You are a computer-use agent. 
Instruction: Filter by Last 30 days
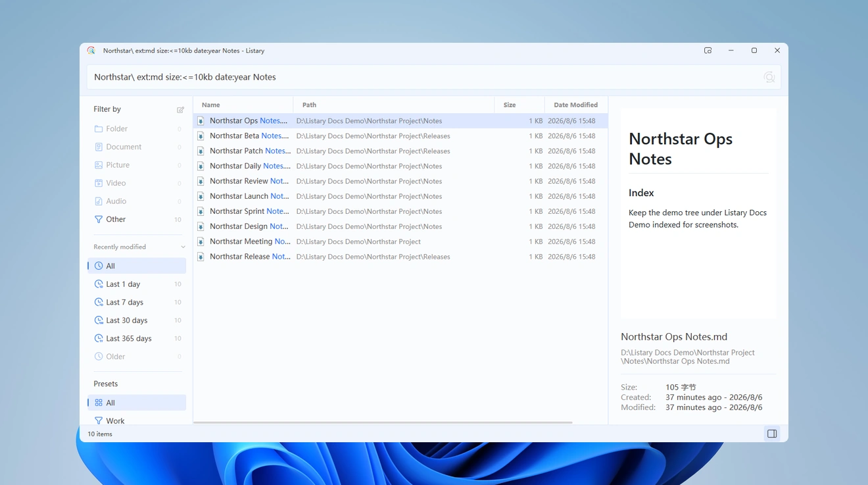click(137, 320)
